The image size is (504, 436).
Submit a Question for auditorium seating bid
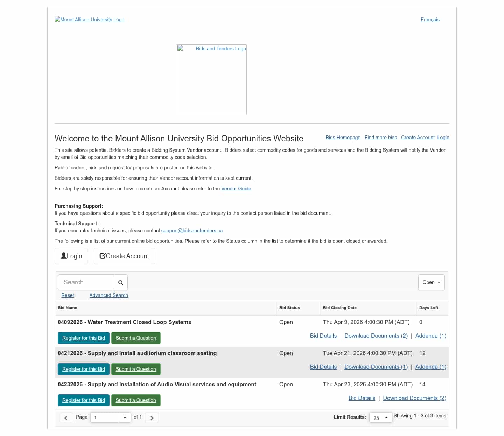click(x=136, y=369)
